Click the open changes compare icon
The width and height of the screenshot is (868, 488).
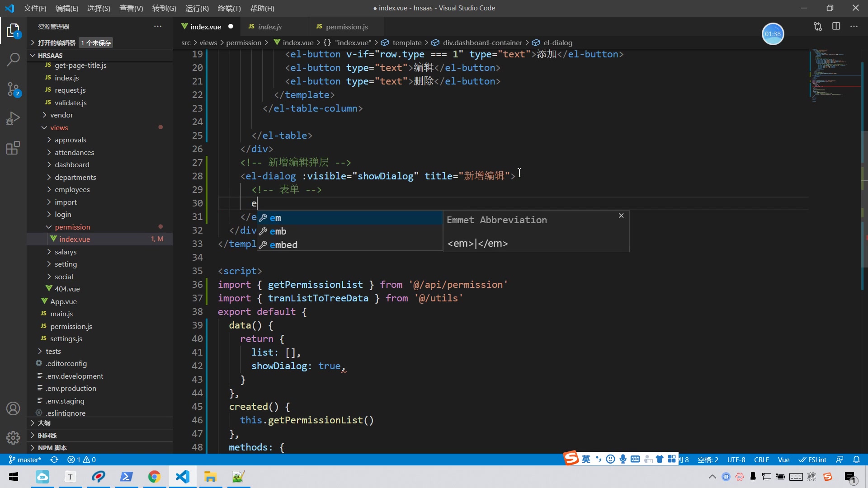(818, 27)
